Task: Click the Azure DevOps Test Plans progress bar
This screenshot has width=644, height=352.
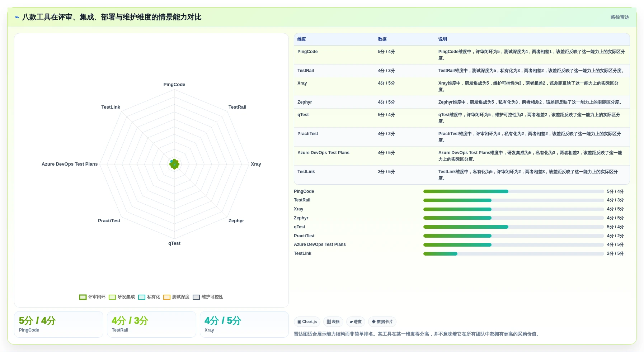Action: tap(513, 245)
